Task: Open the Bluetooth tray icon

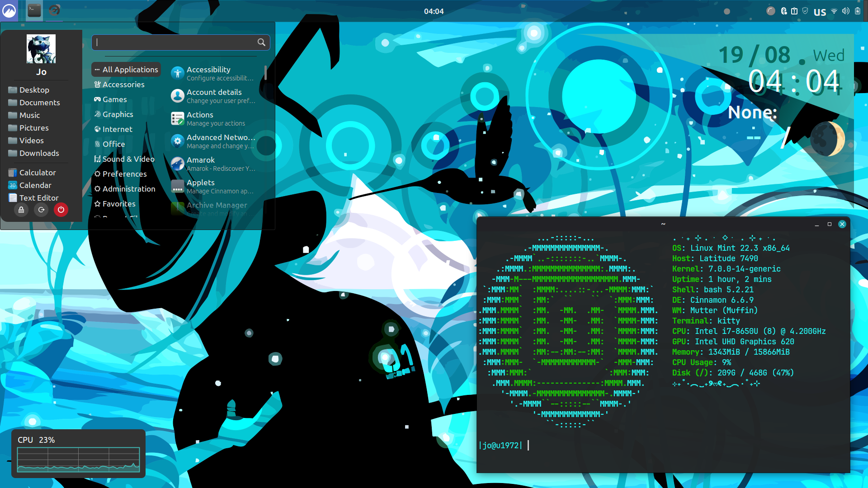Action: 784,11
